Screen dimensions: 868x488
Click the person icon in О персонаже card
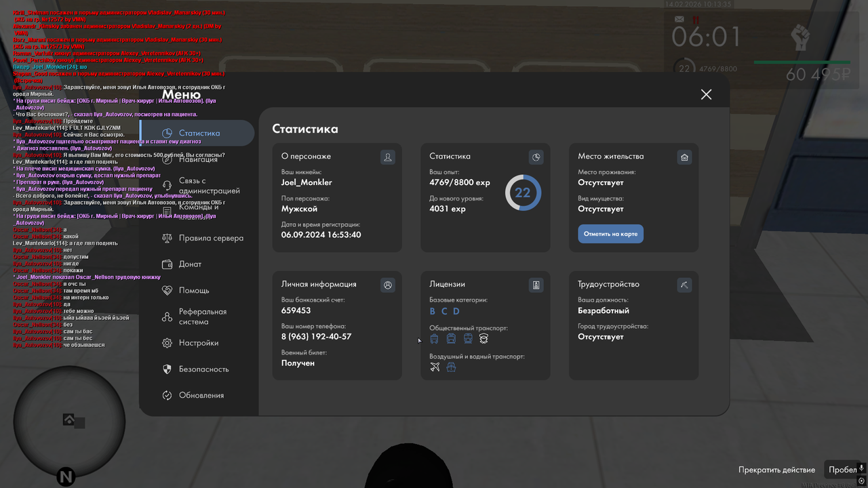(x=388, y=157)
